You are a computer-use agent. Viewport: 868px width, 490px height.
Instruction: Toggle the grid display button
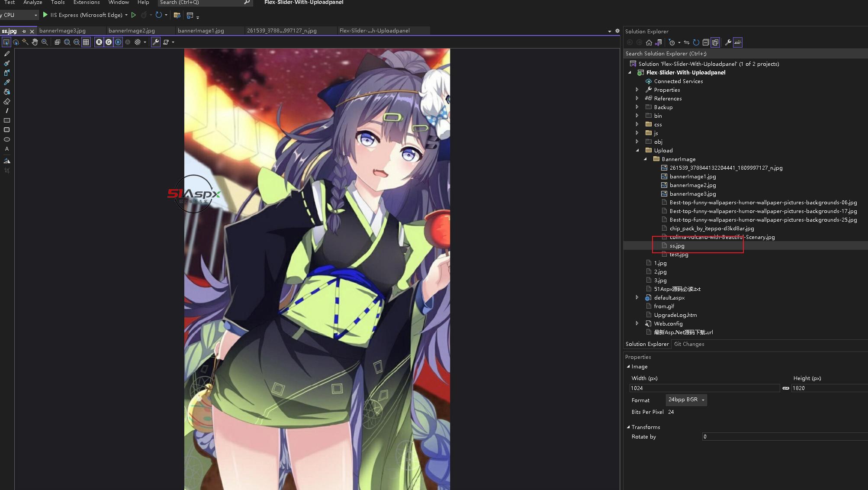(x=86, y=42)
